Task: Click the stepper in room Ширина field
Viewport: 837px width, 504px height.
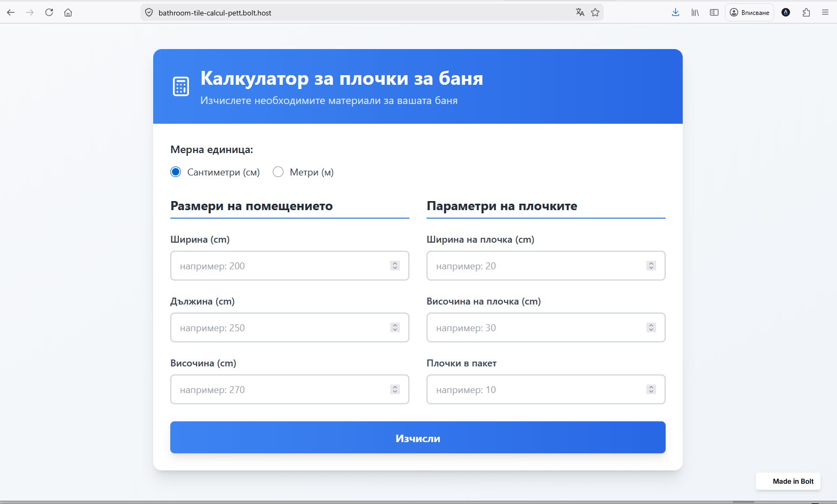Action: click(x=395, y=266)
